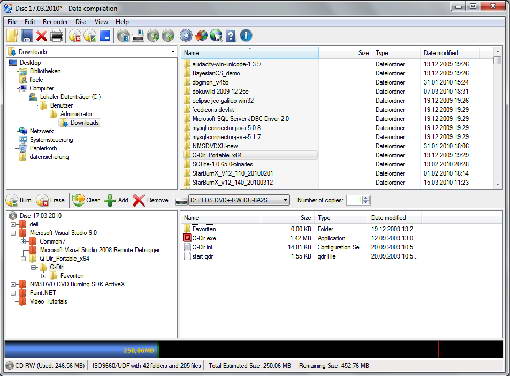Click the question mark help icon
Viewport: 510px width, 376px height.
click(x=231, y=36)
